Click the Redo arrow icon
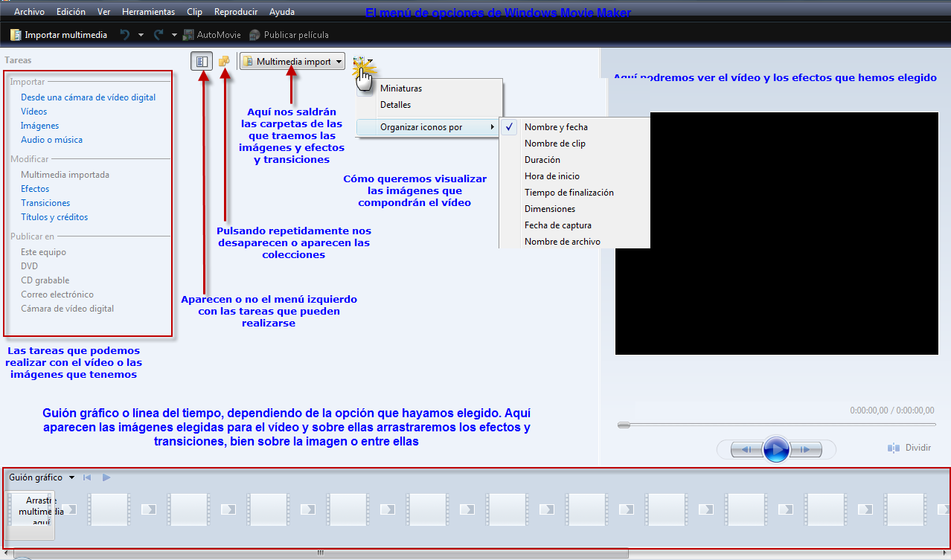The height and width of the screenshot is (560, 951). point(158,35)
